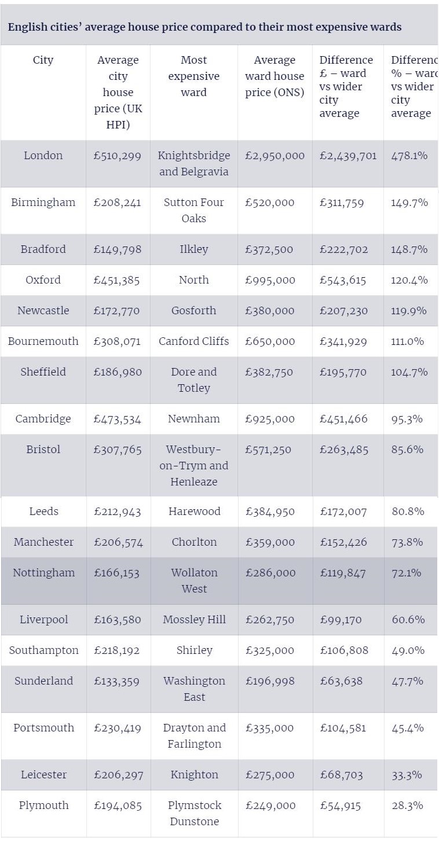Viewport: 439px width, 868px height.
Task: Click the Sutton Four Oaks cell
Action: [193, 210]
